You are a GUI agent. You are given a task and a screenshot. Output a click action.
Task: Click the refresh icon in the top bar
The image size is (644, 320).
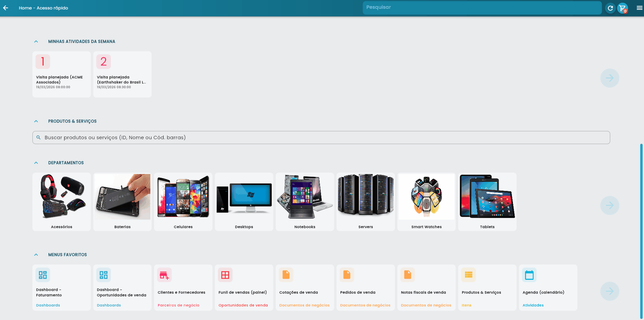[610, 8]
